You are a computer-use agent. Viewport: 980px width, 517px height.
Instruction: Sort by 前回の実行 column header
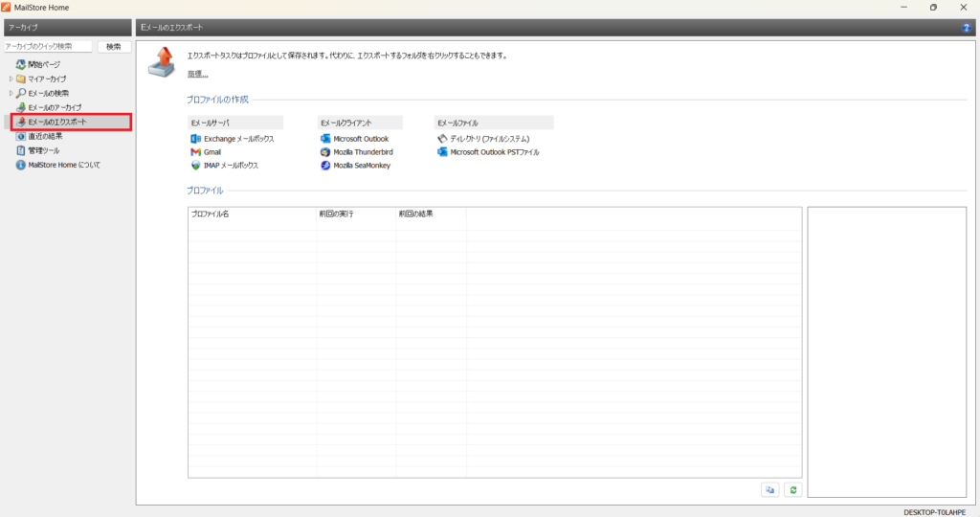click(x=356, y=214)
